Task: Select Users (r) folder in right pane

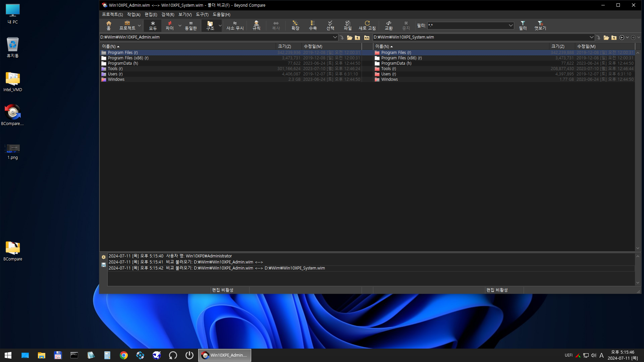Action: (x=504, y=74)
